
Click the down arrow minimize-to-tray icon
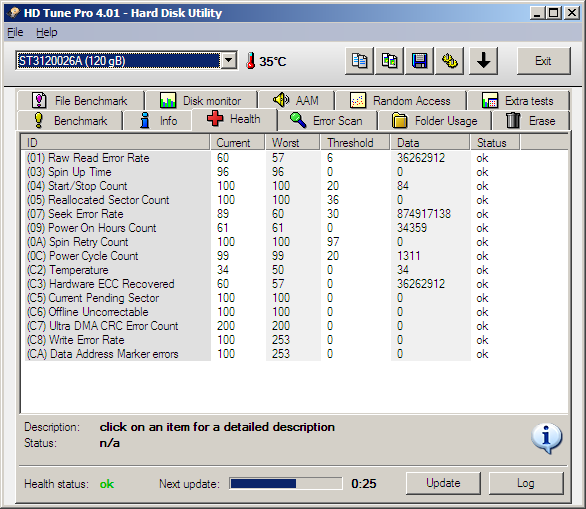(x=483, y=61)
